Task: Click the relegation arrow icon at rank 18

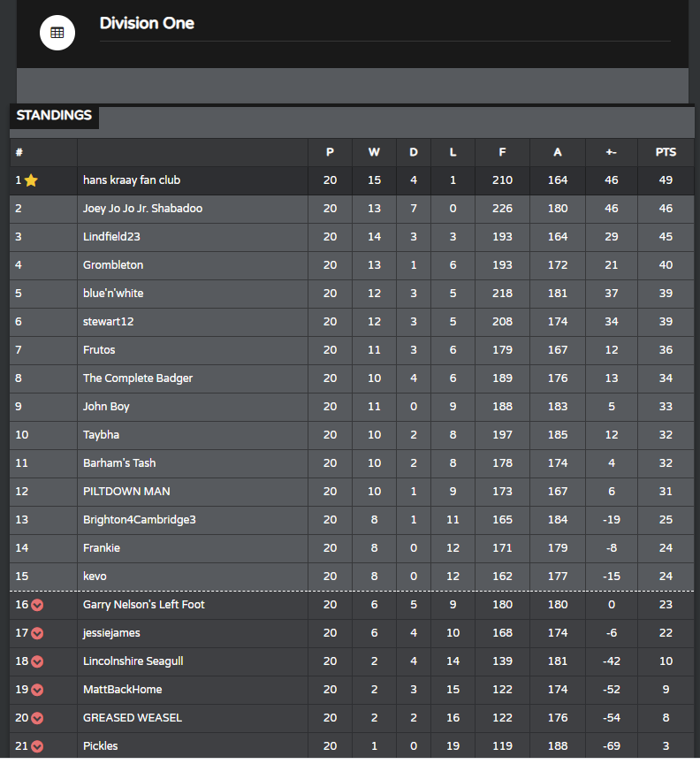Action: pos(37,661)
